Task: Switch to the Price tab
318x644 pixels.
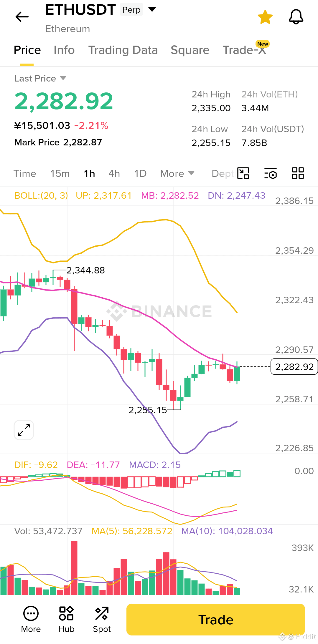Action: (x=27, y=50)
